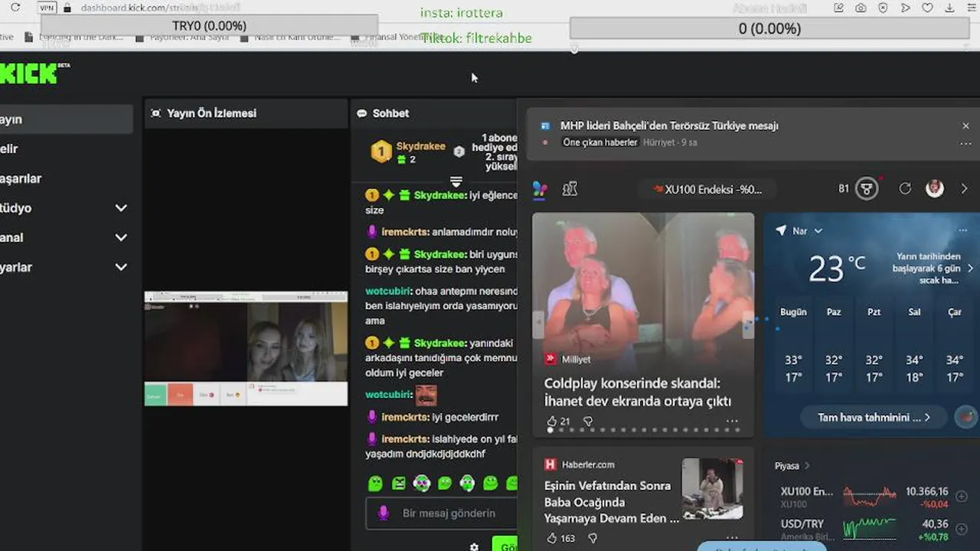Add XU100 to watchlist plus icon
Viewport: 980px width, 551px height.
click(x=962, y=497)
